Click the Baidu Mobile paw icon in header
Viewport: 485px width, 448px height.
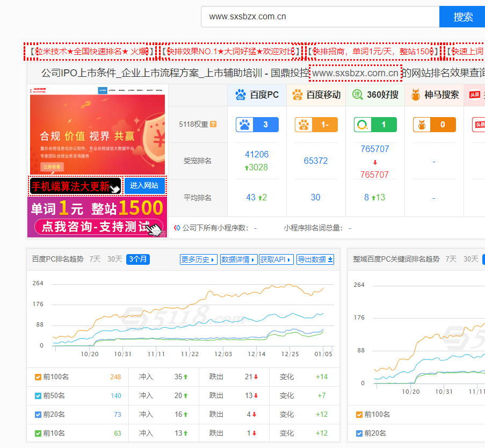click(297, 95)
